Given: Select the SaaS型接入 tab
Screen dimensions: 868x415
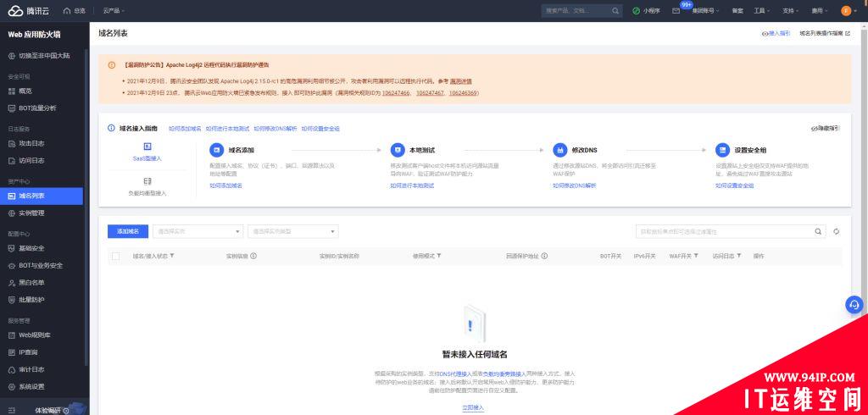Looking at the screenshot, I should [x=147, y=152].
